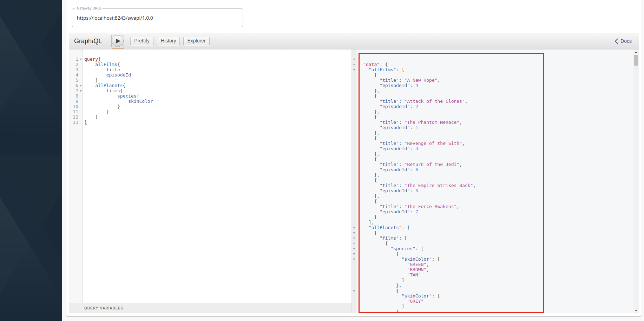The width and height of the screenshot is (644, 321).
Task: Open the query History
Action: [x=168, y=41]
